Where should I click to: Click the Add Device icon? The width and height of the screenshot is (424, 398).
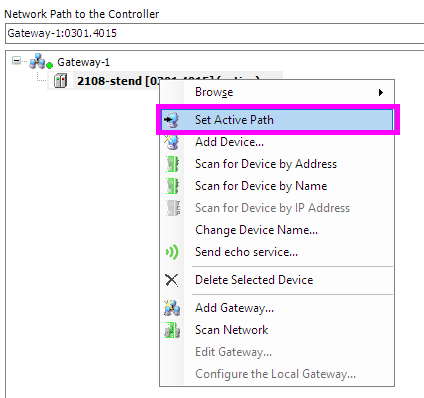[172, 142]
